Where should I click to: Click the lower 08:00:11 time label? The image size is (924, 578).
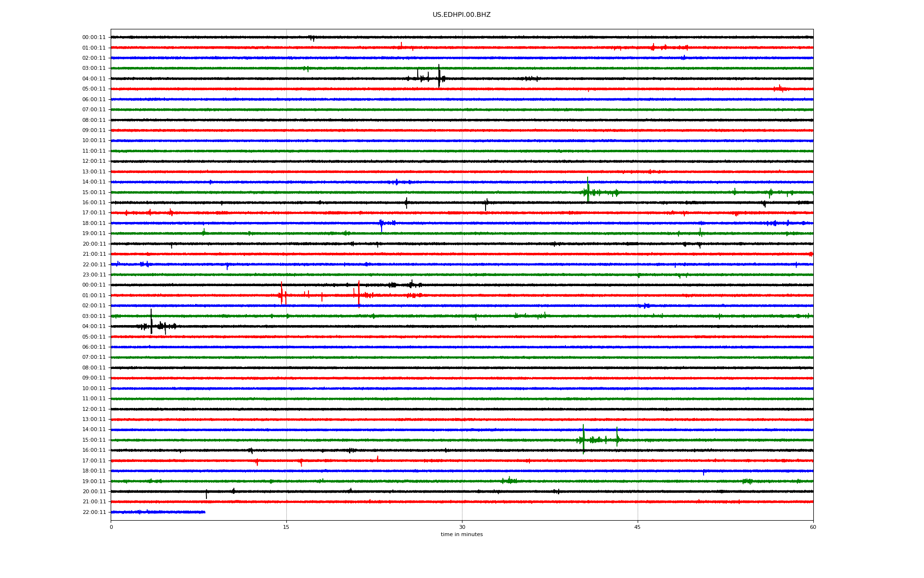point(94,368)
